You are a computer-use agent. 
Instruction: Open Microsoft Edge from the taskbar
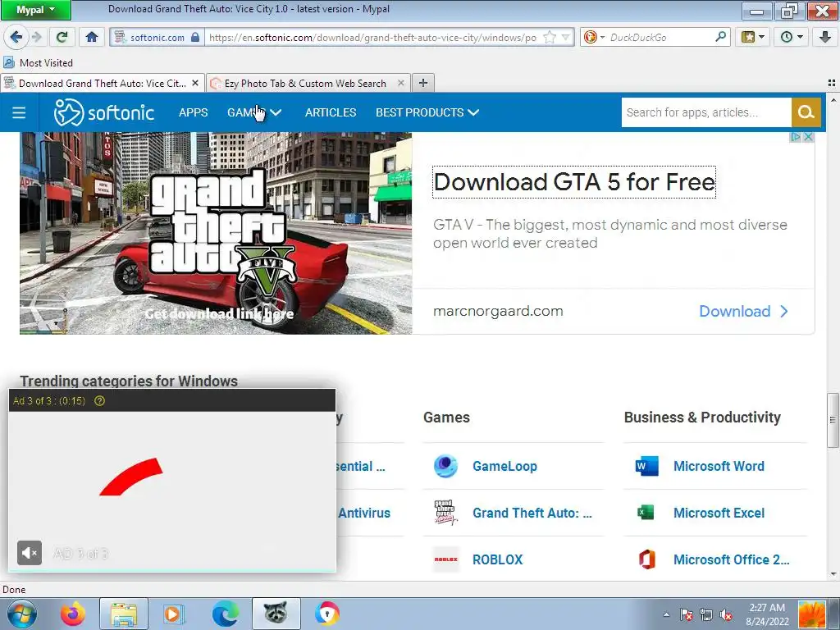point(225,614)
